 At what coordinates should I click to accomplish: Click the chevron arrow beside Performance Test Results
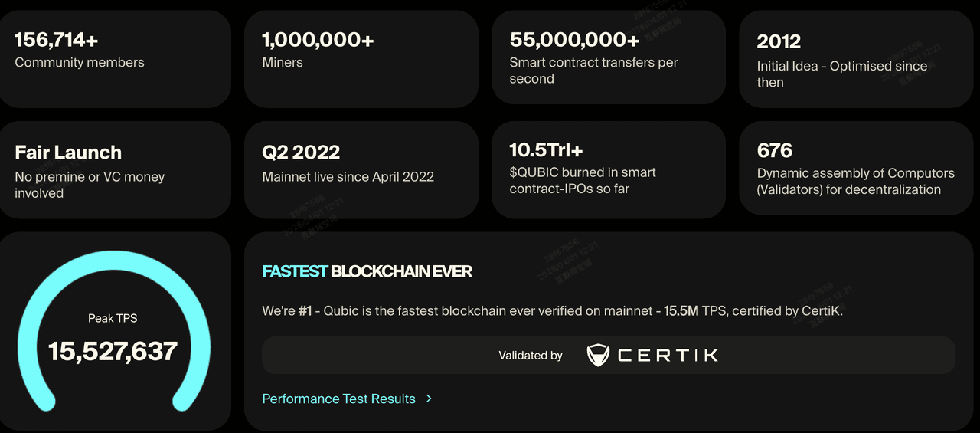[430, 399]
